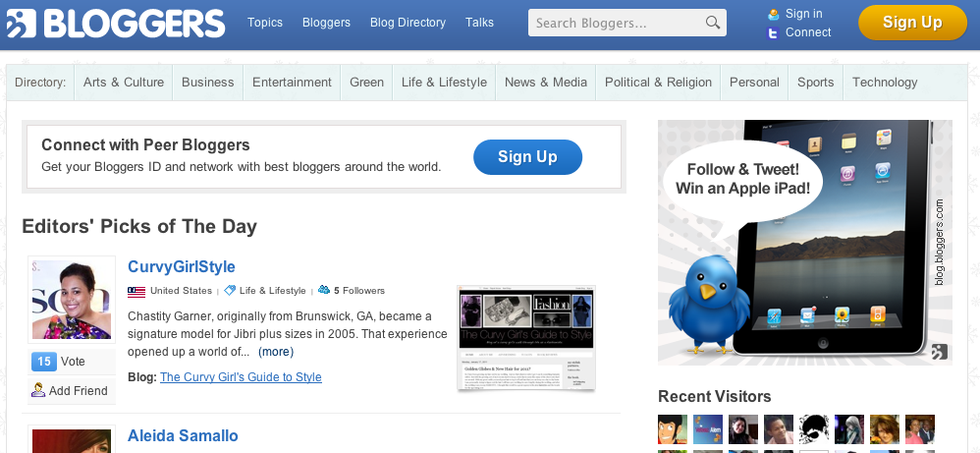Select the Arts & Culture directory tab
980x453 pixels.
124,83
